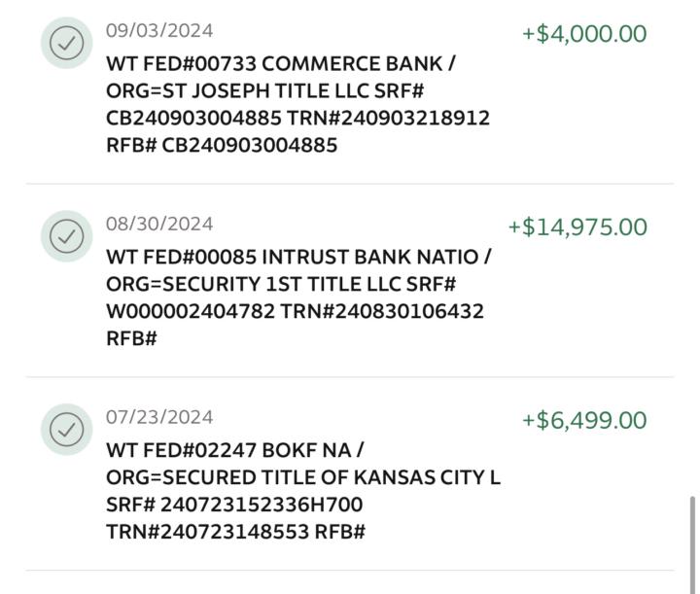Screen dimensions: 700x594
Task: Click ORG=SECURED TITLE OF KANSAS CITY line
Action: pos(303,477)
